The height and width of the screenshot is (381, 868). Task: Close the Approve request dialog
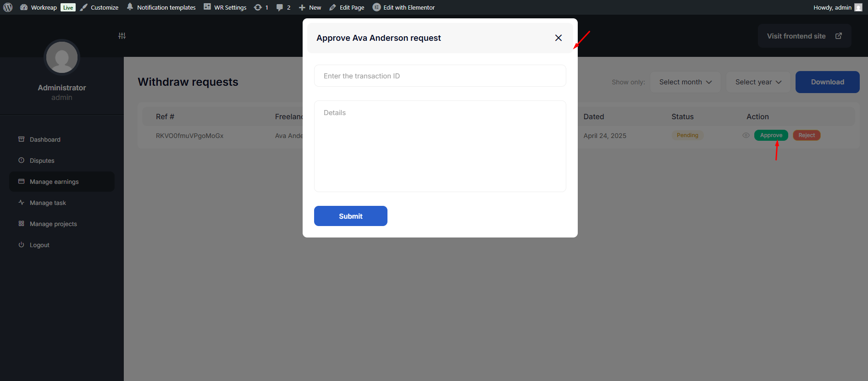click(x=558, y=38)
